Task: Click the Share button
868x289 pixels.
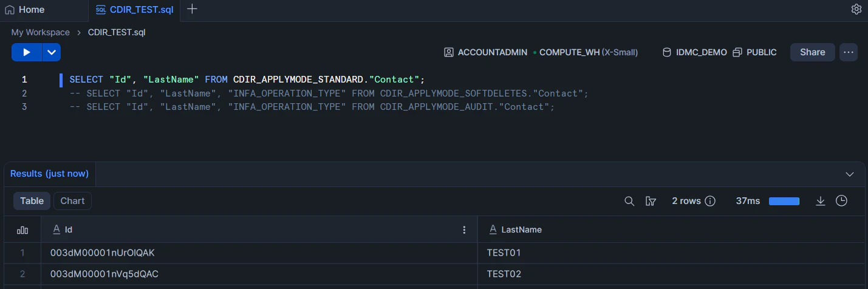Action: coord(812,52)
